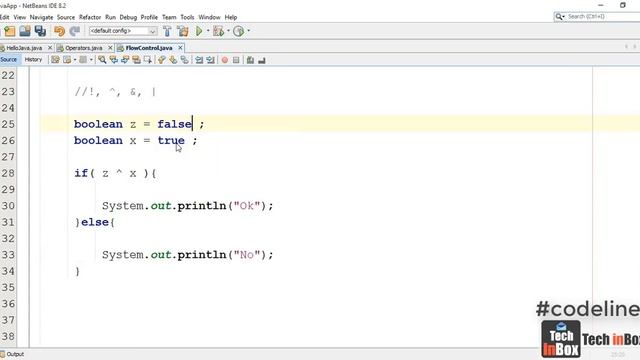This screenshot has width=640, height=360.
Task: Click the println("Ok") statement
Action: (x=187, y=206)
